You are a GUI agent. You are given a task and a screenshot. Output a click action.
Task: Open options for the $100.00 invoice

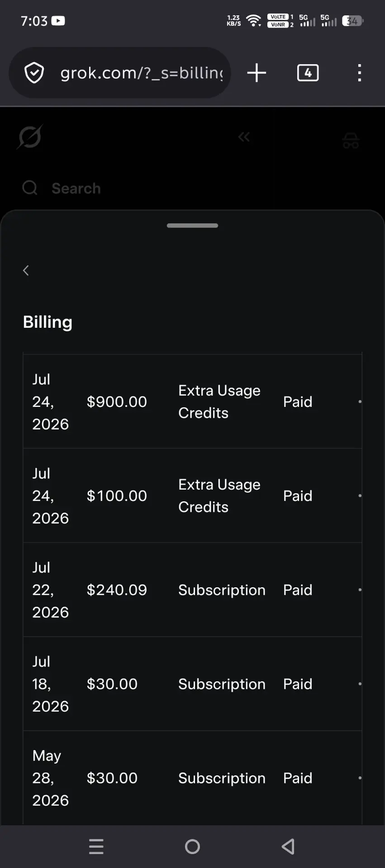[x=360, y=495]
